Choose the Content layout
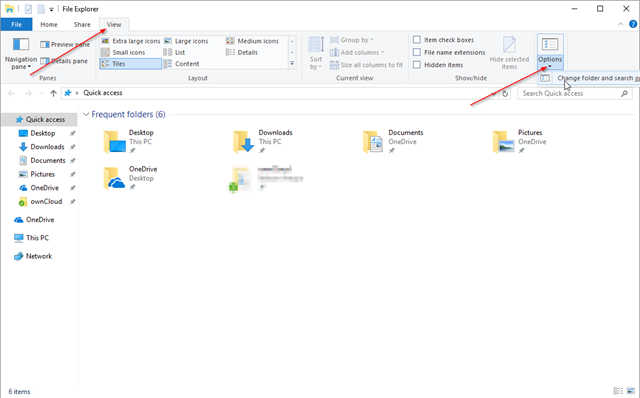 pos(182,64)
